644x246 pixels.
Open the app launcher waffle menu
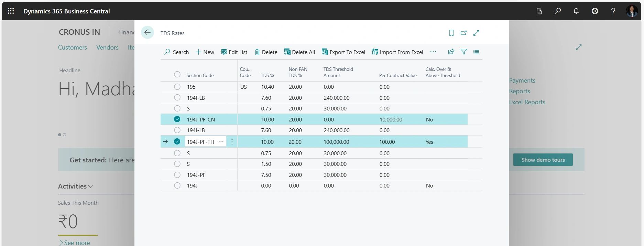(11, 11)
